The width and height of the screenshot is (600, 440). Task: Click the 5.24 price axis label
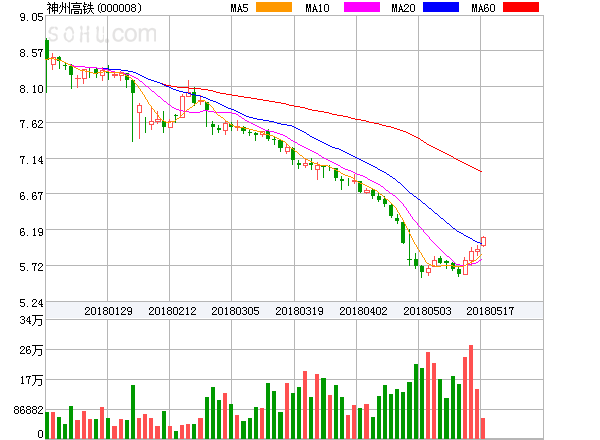point(31,303)
